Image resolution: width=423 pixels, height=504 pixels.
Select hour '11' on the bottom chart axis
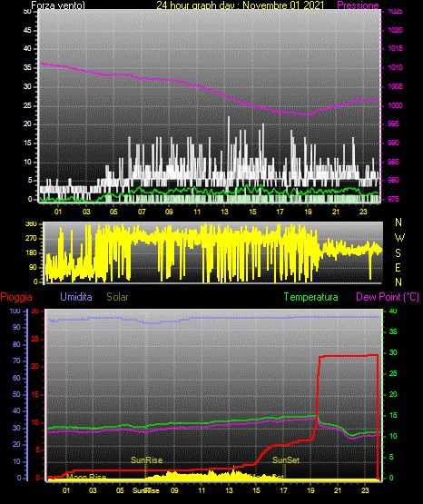coord(202,490)
